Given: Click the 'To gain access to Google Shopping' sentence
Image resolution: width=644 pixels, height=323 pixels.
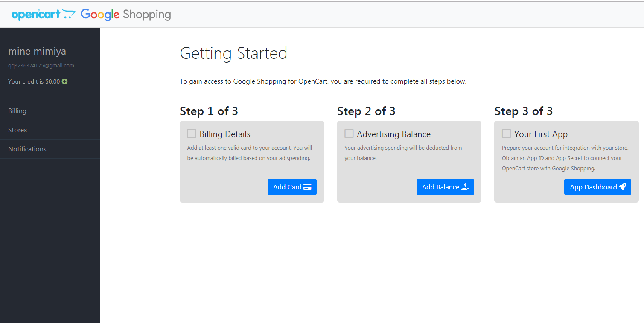Looking at the screenshot, I should click(323, 81).
